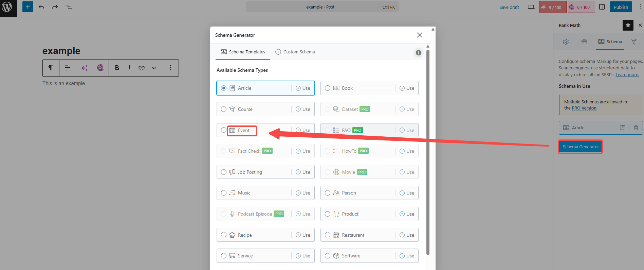The image size is (644, 270).
Task: Undo the last edit
Action: tap(41, 7)
